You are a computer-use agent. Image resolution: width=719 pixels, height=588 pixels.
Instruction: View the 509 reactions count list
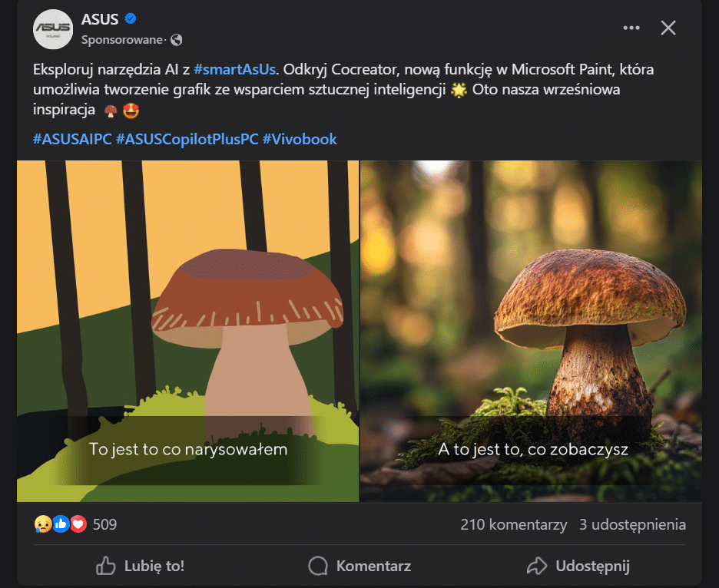pyautogui.click(x=104, y=525)
